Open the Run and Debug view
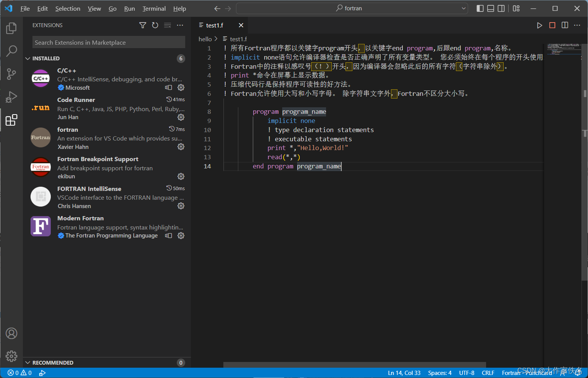Viewport: 588px width, 378px height. point(11,97)
